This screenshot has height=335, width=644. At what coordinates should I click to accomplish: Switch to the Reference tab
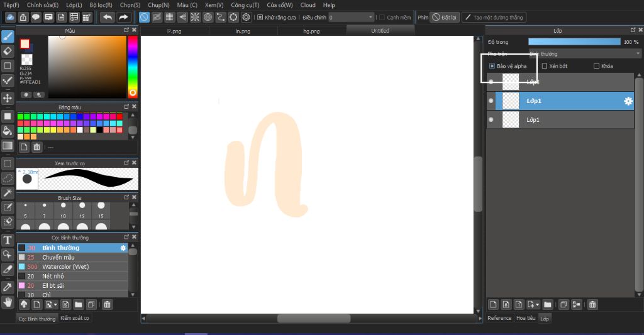(x=499, y=318)
